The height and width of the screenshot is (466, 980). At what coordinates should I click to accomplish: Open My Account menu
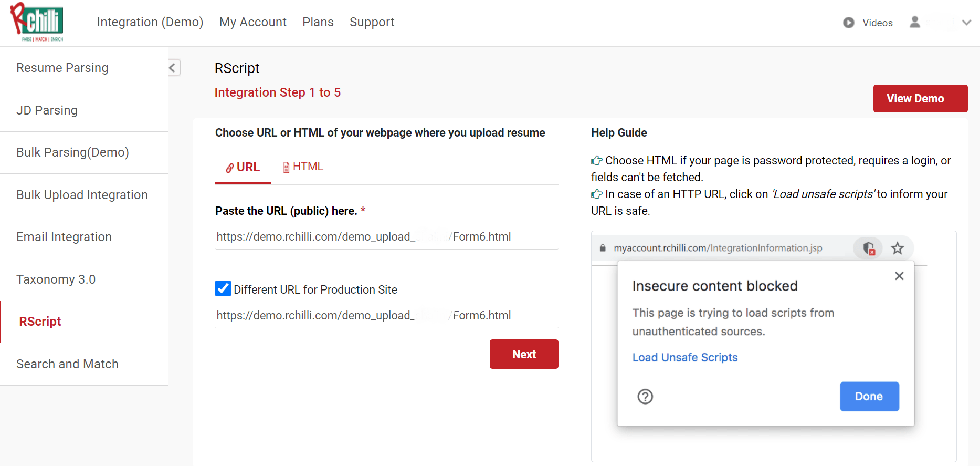tap(253, 22)
